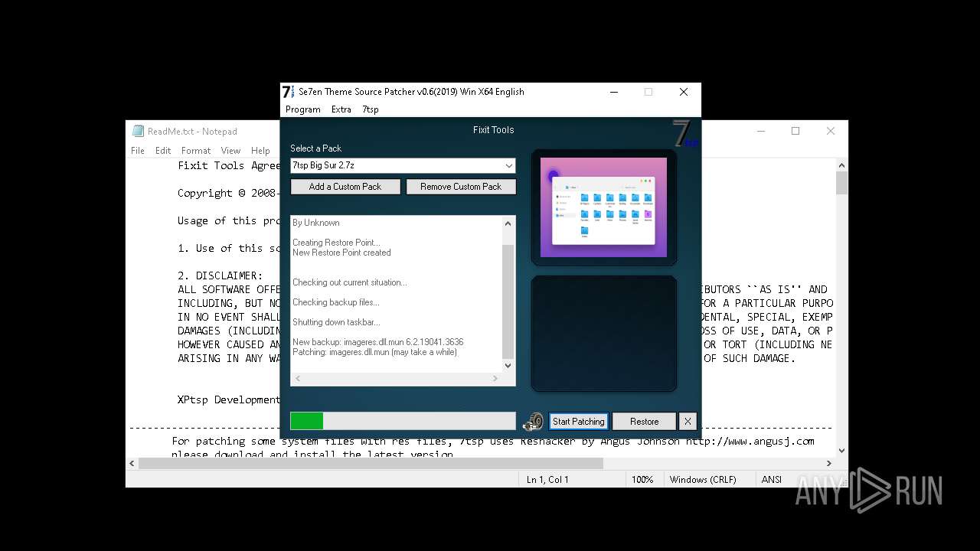Click the 'Select a Pack' label

click(x=316, y=148)
